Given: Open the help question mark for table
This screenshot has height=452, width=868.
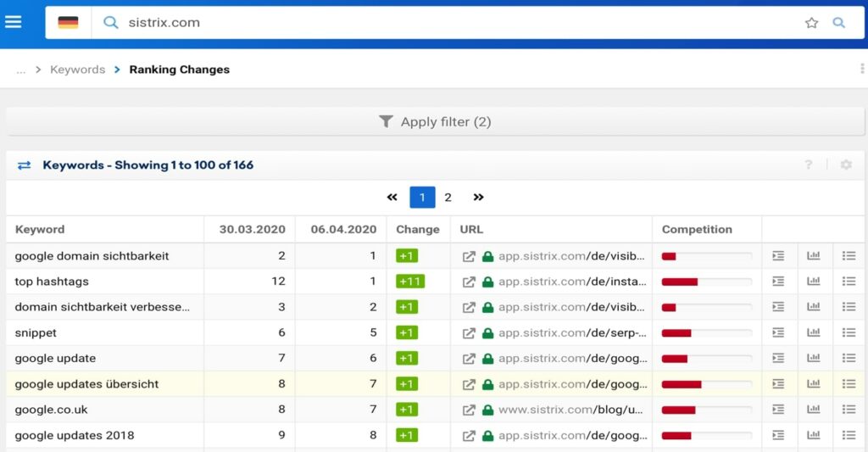Looking at the screenshot, I should [809, 165].
